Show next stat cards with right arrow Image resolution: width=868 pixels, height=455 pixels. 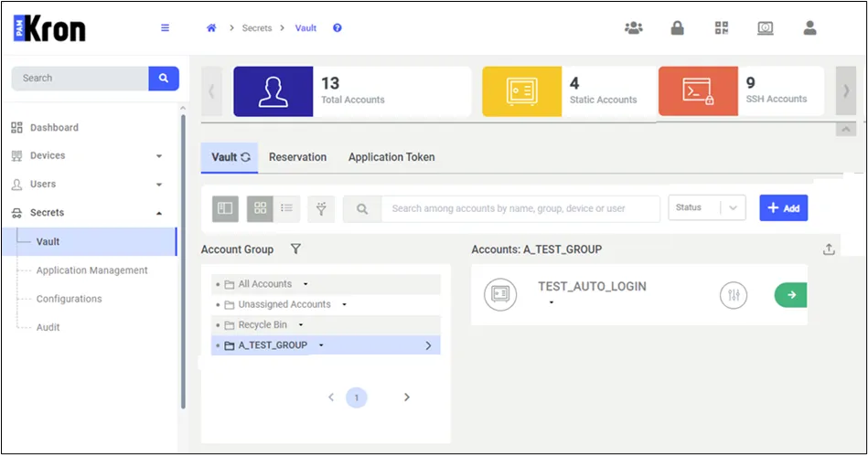click(x=846, y=91)
